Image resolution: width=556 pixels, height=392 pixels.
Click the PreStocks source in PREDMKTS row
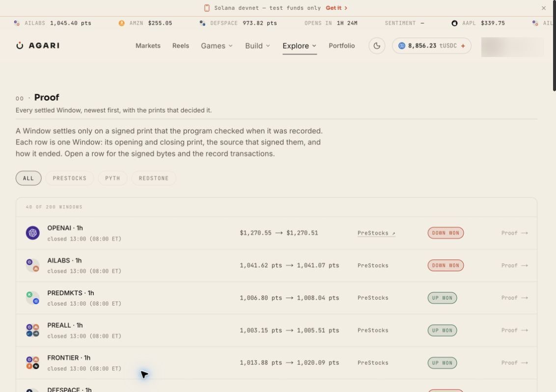coord(373,298)
